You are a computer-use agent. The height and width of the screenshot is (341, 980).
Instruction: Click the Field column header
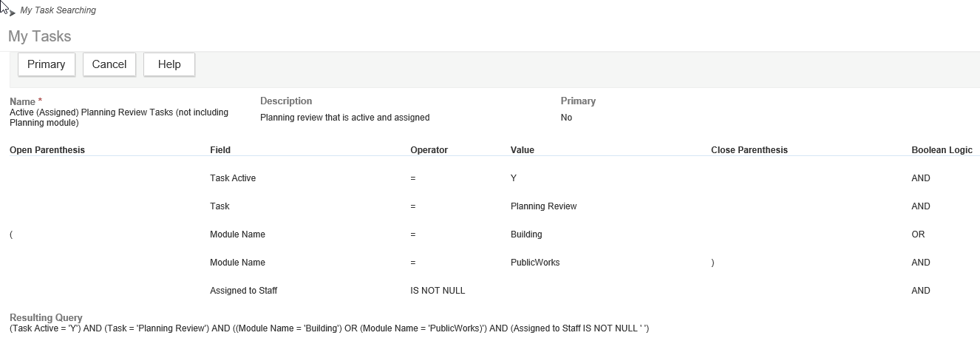pos(220,150)
